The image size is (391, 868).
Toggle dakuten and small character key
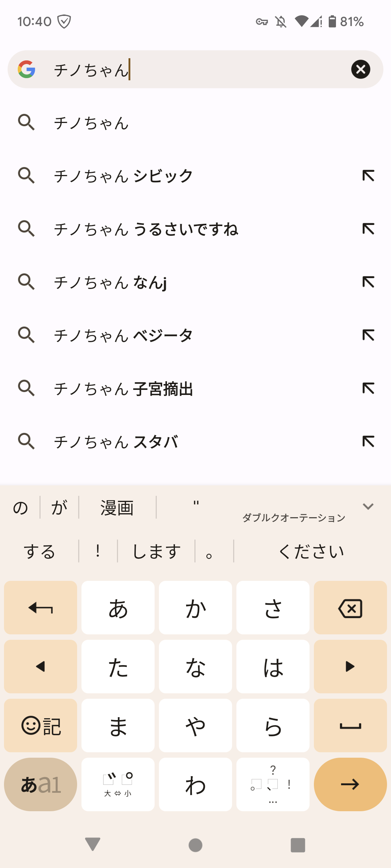click(x=118, y=784)
